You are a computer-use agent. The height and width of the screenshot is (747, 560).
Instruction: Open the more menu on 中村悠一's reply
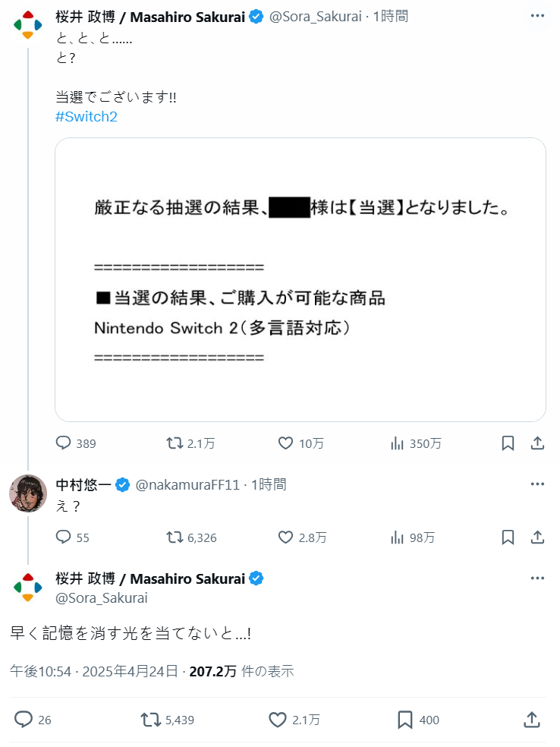537,484
